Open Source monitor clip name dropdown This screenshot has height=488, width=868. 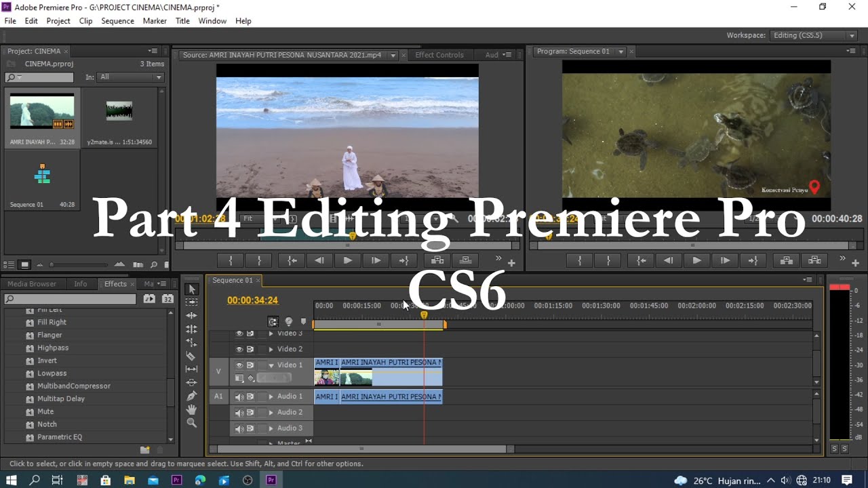pyautogui.click(x=393, y=56)
